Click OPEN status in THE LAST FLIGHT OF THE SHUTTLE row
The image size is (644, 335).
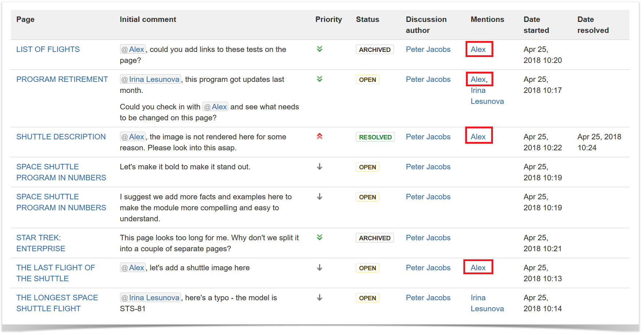pyautogui.click(x=367, y=268)
